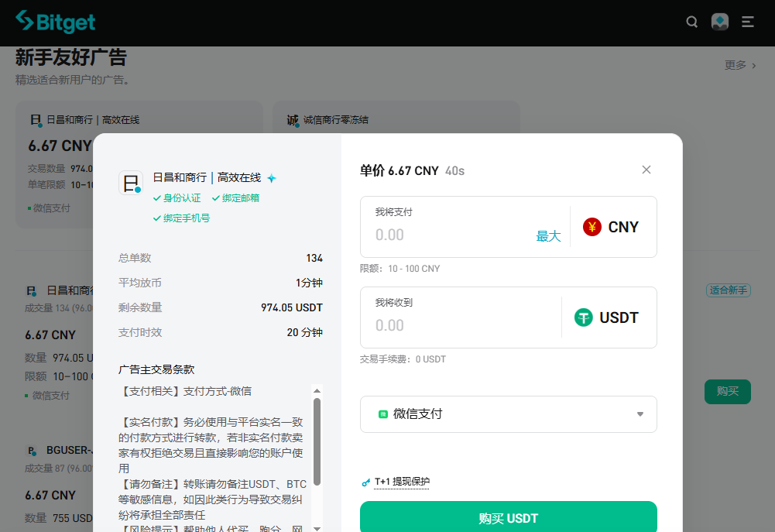Click the 新手友好广告 heading
The width and height of the screenshot is (775, 532).
coord(71,57)
